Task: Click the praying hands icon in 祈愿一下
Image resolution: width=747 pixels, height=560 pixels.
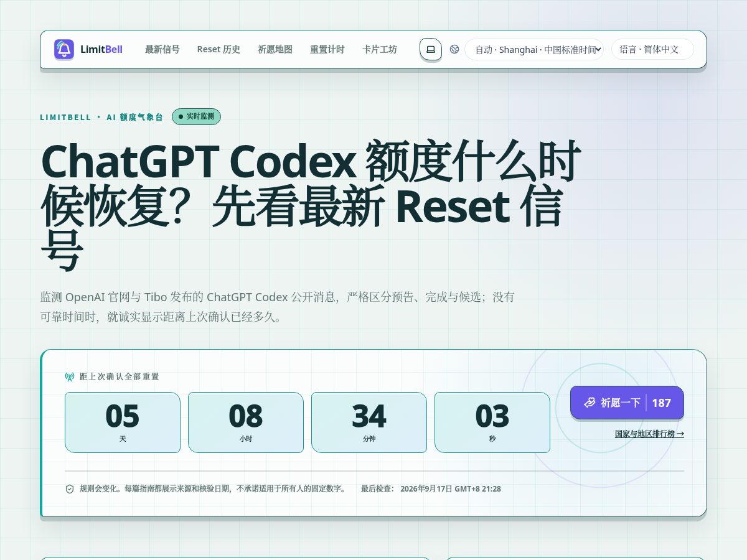Action: pos(590,403)
